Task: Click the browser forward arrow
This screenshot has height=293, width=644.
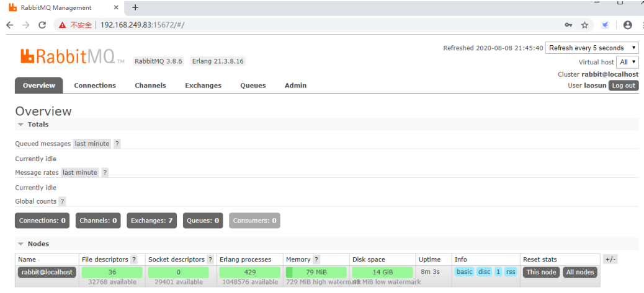Action: [x=26, y=25]
